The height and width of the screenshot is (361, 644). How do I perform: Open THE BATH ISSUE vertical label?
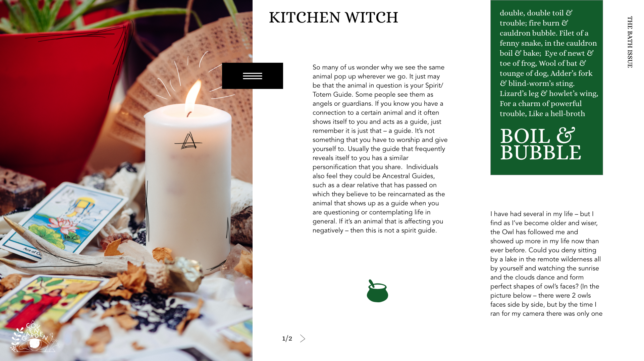click(x=630, y=42)
